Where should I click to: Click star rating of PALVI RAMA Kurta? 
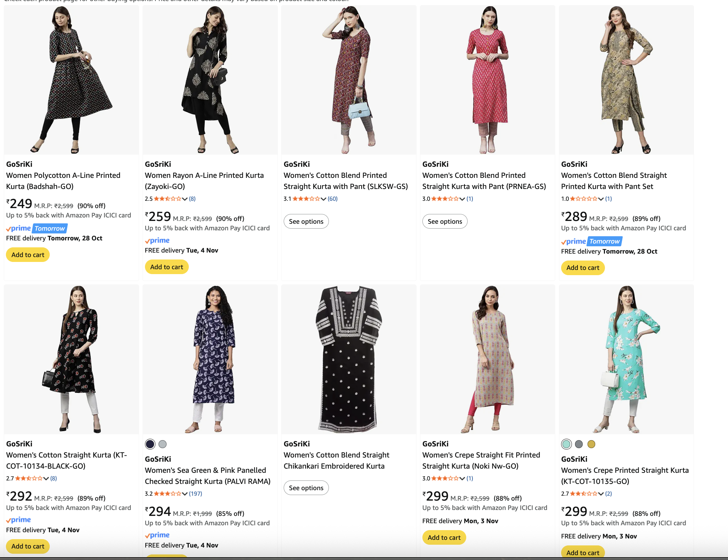167,494
